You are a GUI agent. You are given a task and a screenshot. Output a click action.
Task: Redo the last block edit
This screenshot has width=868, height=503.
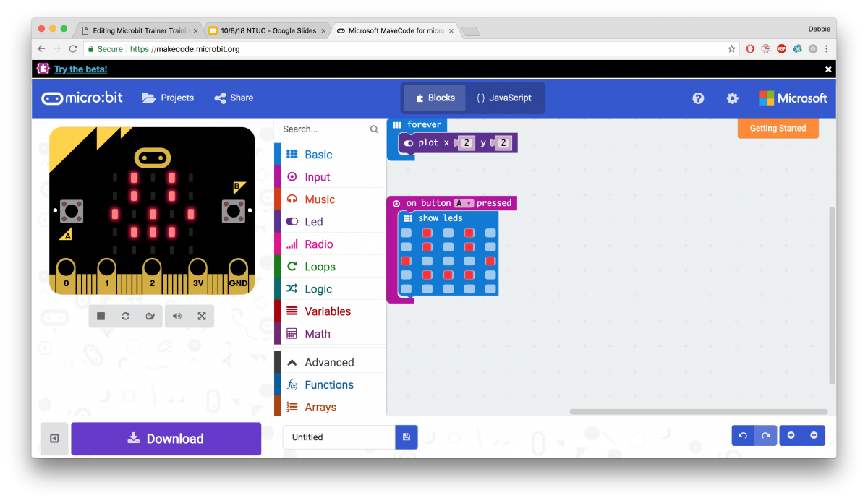pos(765,435)
